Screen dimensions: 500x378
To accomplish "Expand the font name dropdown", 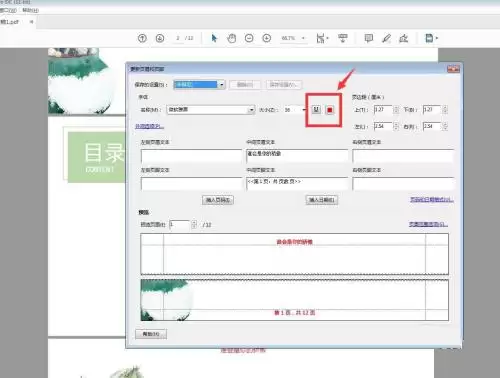I will click(251, 110).
